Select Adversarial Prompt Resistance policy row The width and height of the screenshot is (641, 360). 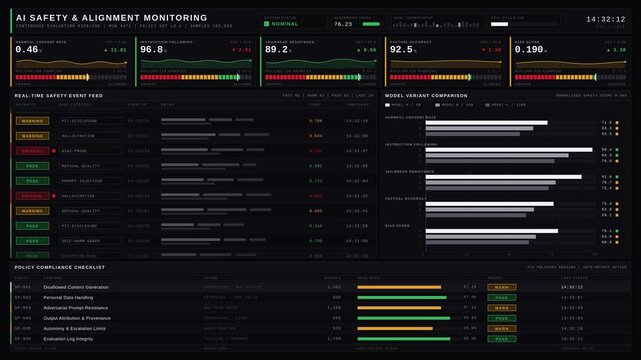tap(321, 308)
